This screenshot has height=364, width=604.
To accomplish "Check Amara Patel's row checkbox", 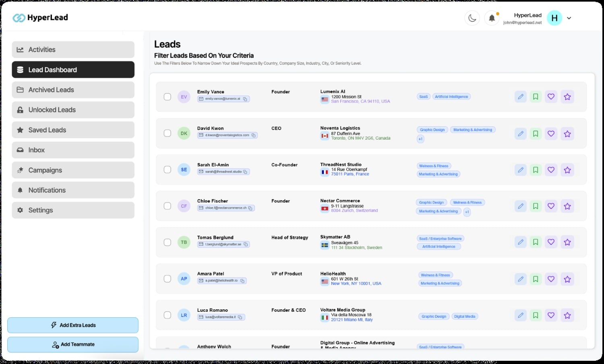I will coord(168,279).
